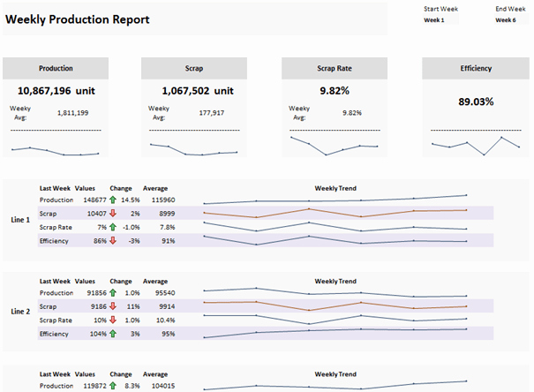
Task: Click Line 1 production average 115960
Action: (163, 200)
